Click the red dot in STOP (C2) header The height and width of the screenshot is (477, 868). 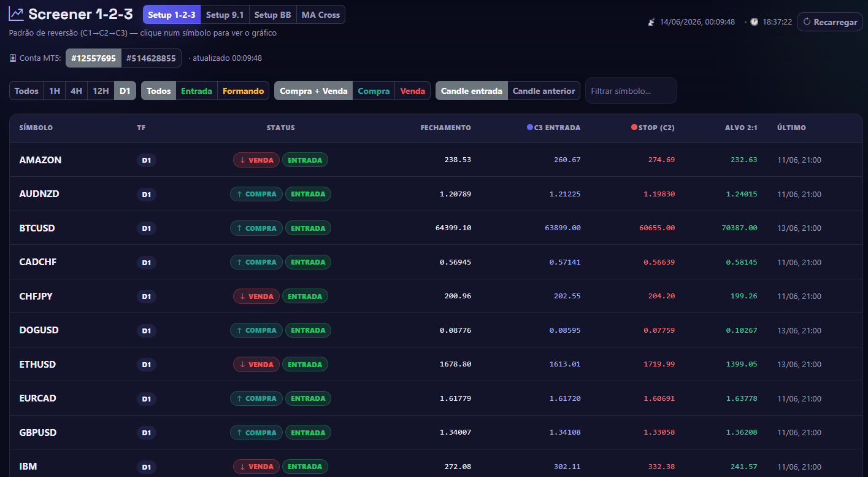point(634,128)
